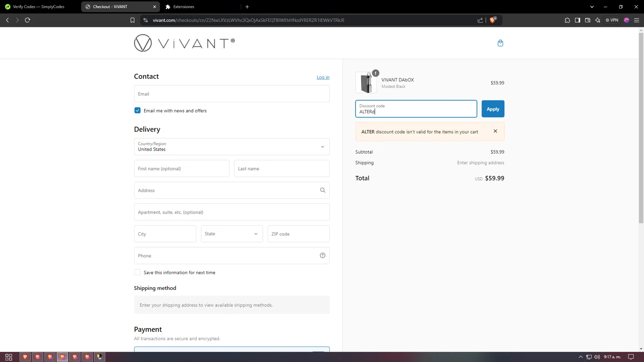This screenshot has width=644, height=362.
Task: Toggle the Brave VPN button
Action: [x=612, y=20]
